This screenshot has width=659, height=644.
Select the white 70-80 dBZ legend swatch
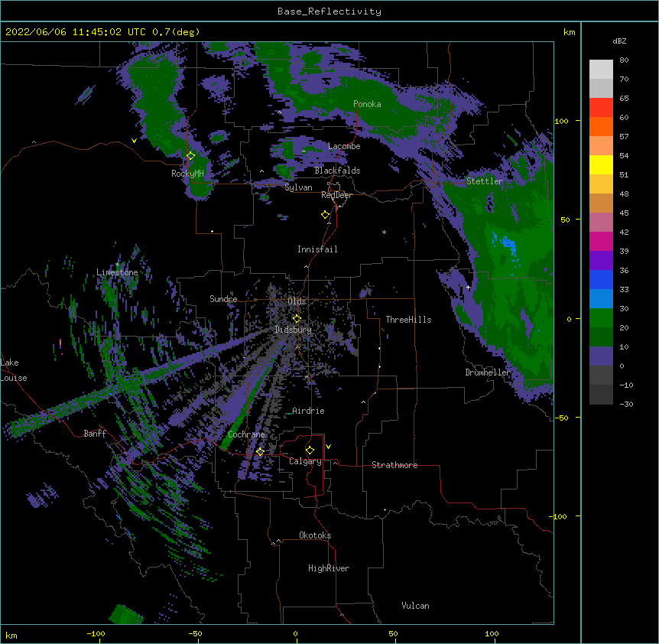(601, 70)
